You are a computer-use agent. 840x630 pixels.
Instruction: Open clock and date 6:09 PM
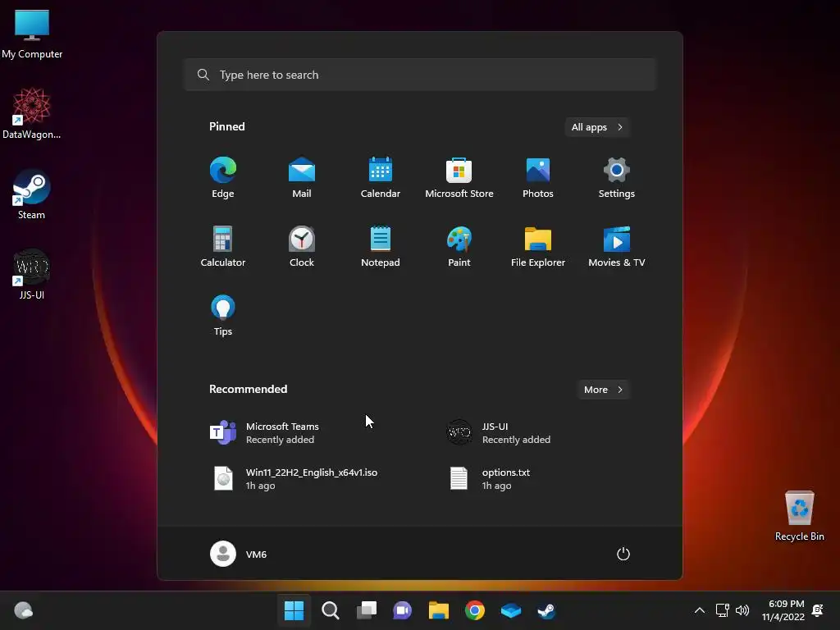click(783, 610)
